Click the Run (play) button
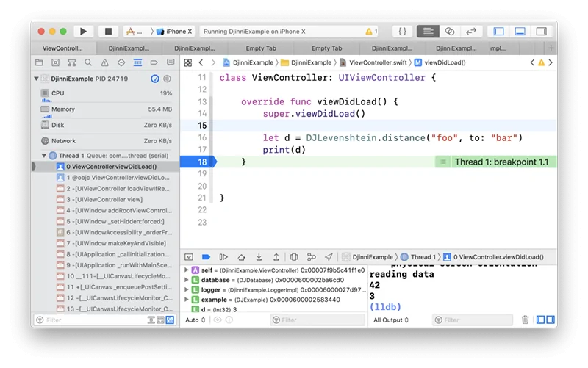Image resolution: width=588 pixels, height=368 pixels. pyautogui.click(x=83, y=32)
